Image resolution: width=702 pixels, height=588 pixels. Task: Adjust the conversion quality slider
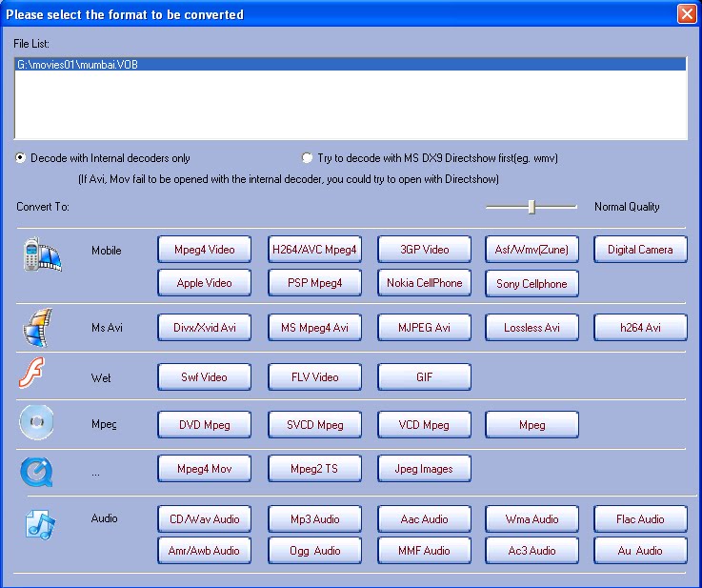(532, 207)
